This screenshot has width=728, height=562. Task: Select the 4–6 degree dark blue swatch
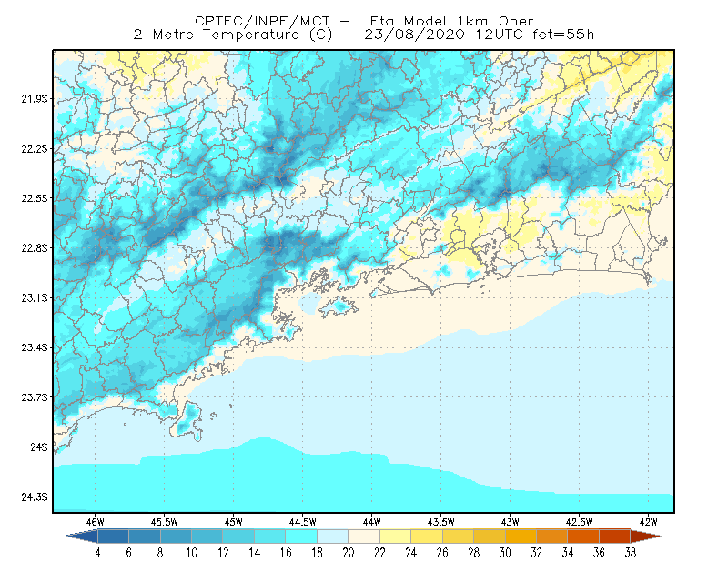(x=113, y=537)
